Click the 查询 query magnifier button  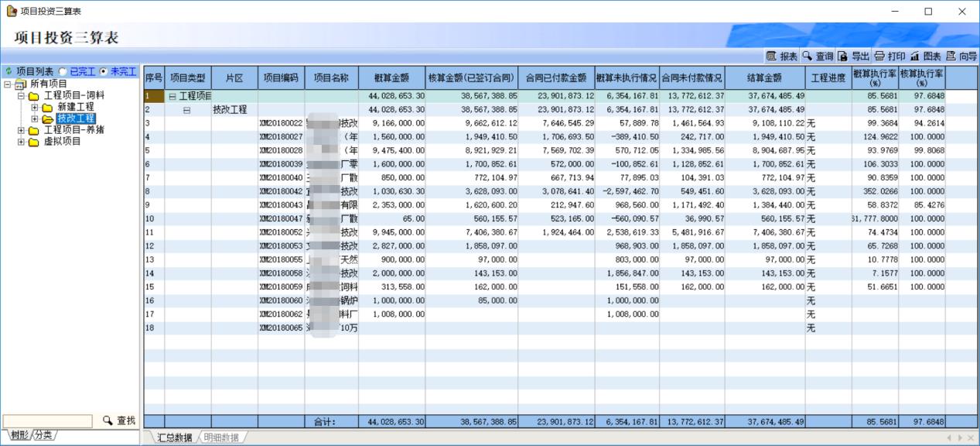[x=818, y=57]
